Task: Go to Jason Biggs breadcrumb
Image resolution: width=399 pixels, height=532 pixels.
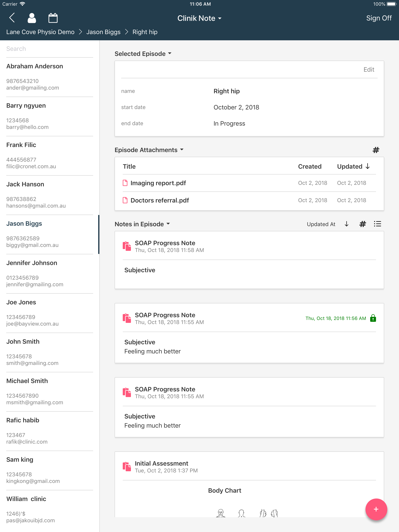Action: [103, 32]
